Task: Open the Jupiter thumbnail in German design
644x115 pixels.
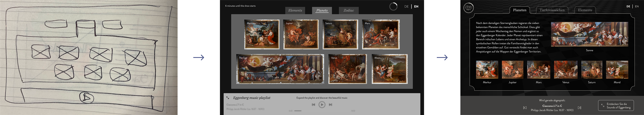Action: [x=513, y=70]
